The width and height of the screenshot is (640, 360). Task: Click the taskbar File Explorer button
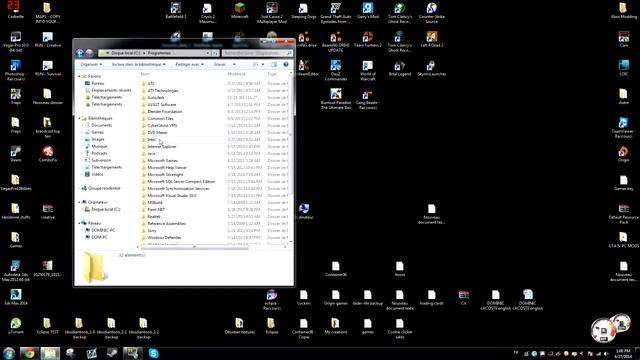click(50, 353)
